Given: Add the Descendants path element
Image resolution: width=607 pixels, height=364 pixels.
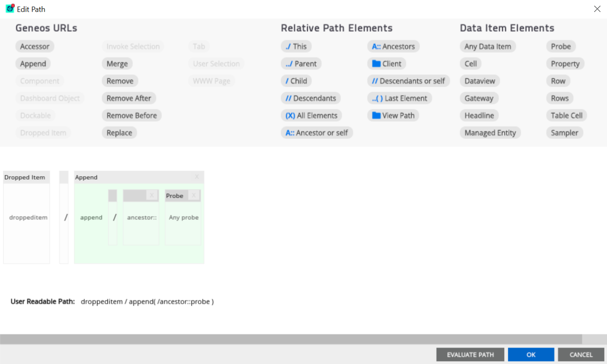Looking at the screenshot, I should point(311,99).
